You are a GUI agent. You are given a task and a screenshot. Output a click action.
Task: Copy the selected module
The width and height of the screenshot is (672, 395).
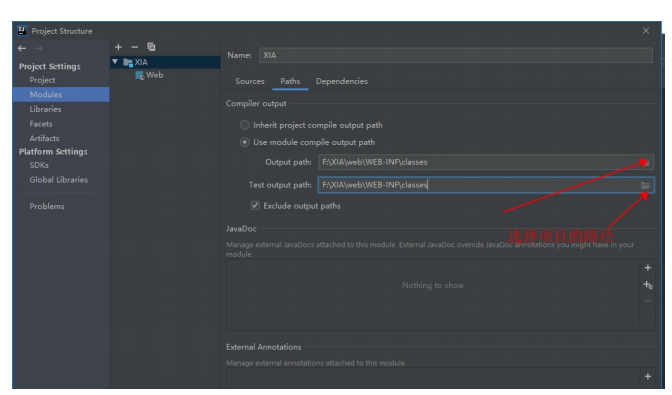[x=151, y=47]
